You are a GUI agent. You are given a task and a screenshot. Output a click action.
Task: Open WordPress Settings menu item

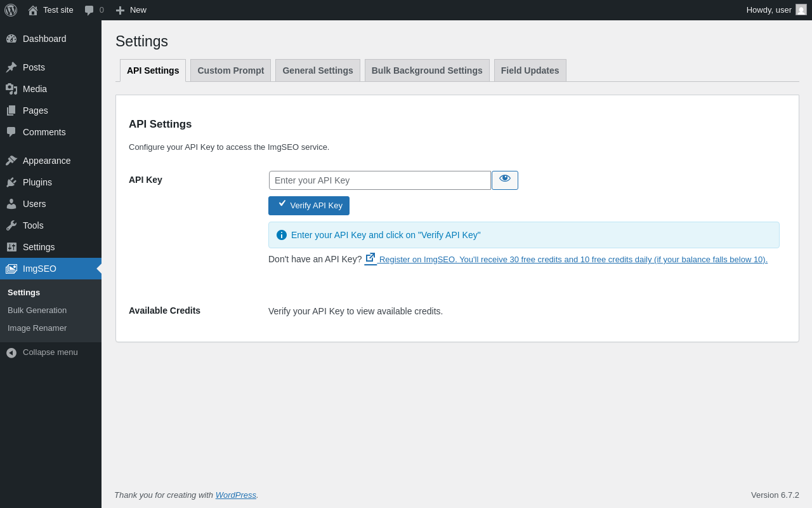click(51, 247)
